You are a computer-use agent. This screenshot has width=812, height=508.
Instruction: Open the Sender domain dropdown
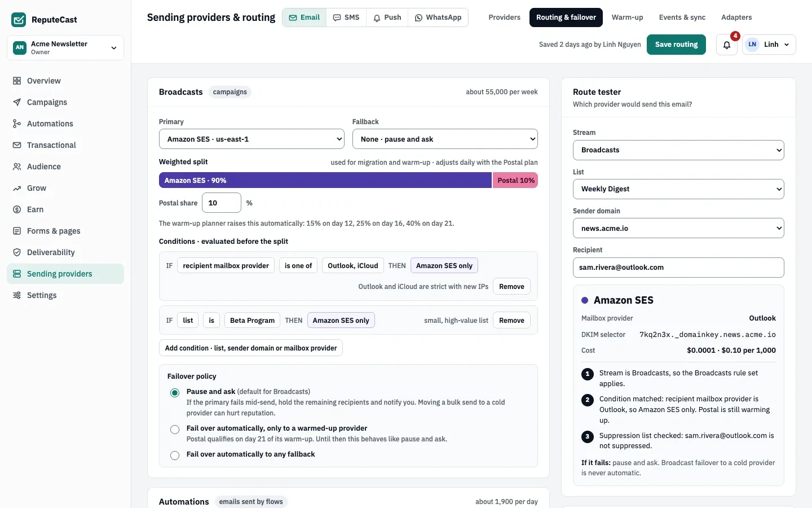click(678, 228)
